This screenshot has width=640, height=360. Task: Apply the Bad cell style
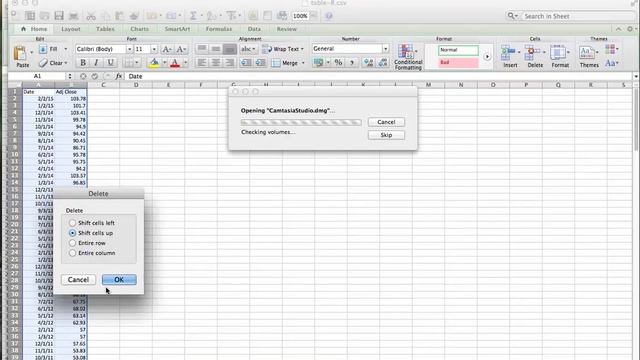(x=458, y=62)
